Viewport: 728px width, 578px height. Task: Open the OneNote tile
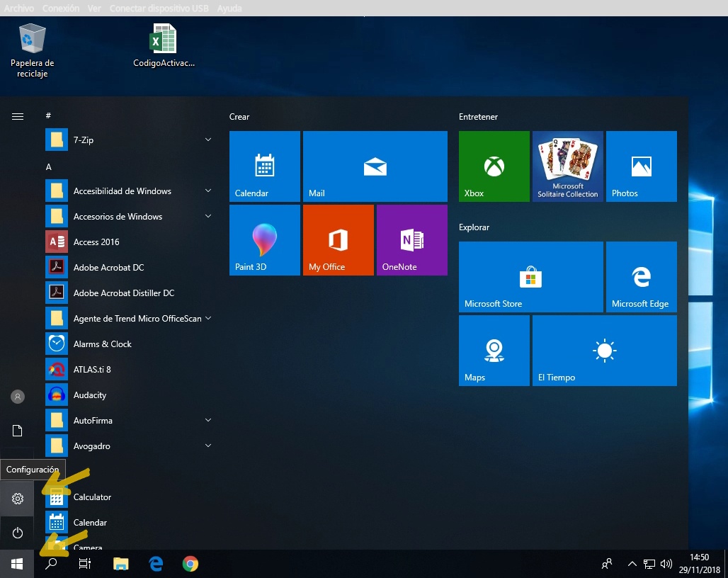pos(412,240)
